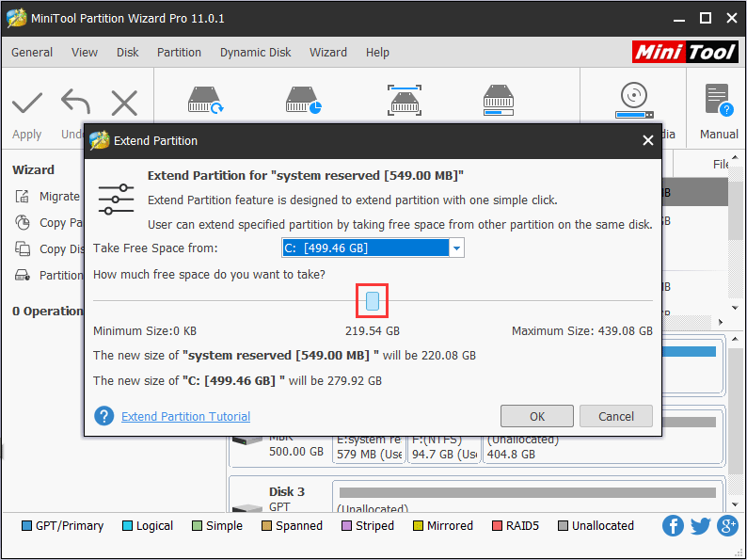Click the Google Plus share icon
The height and width of the screenshot is (560, 747).
(727, 526)
